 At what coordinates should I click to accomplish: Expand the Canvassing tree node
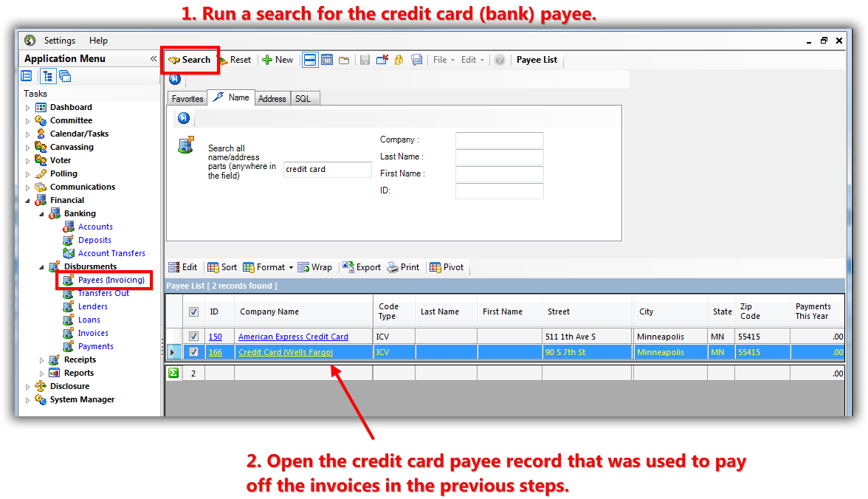28,148
